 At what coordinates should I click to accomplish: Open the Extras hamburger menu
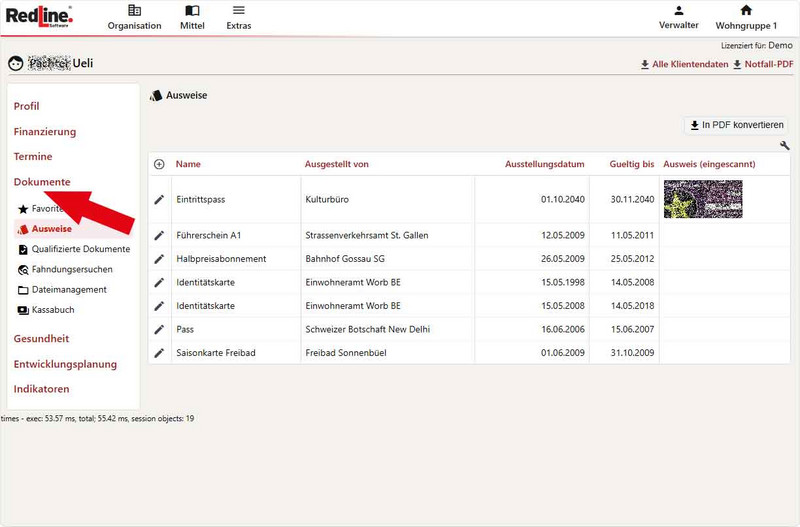pyautogui.click(x=238, y=17)
